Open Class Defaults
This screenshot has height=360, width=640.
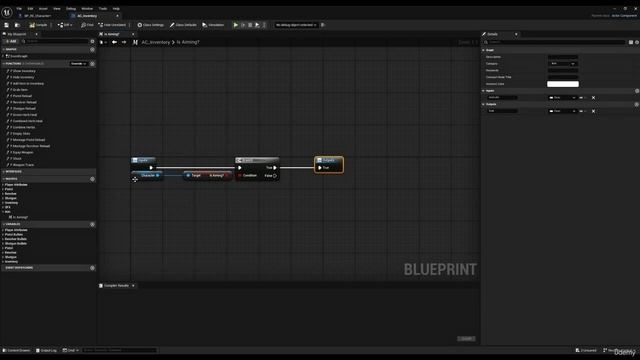click(x=183, y=25)
